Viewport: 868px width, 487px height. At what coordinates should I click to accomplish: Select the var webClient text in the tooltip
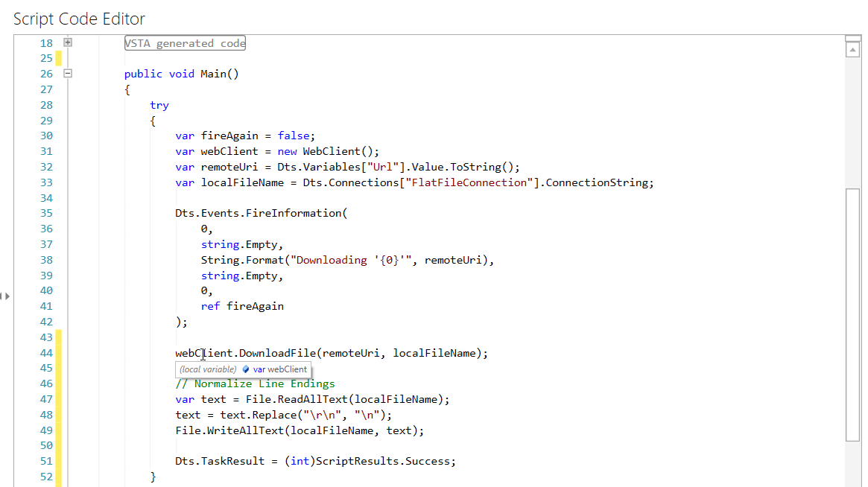(282, 369)
